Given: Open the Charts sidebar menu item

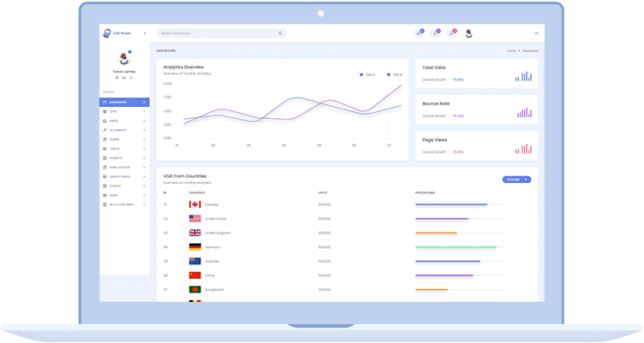Looking at the screenshot, I should coord(124,186).
